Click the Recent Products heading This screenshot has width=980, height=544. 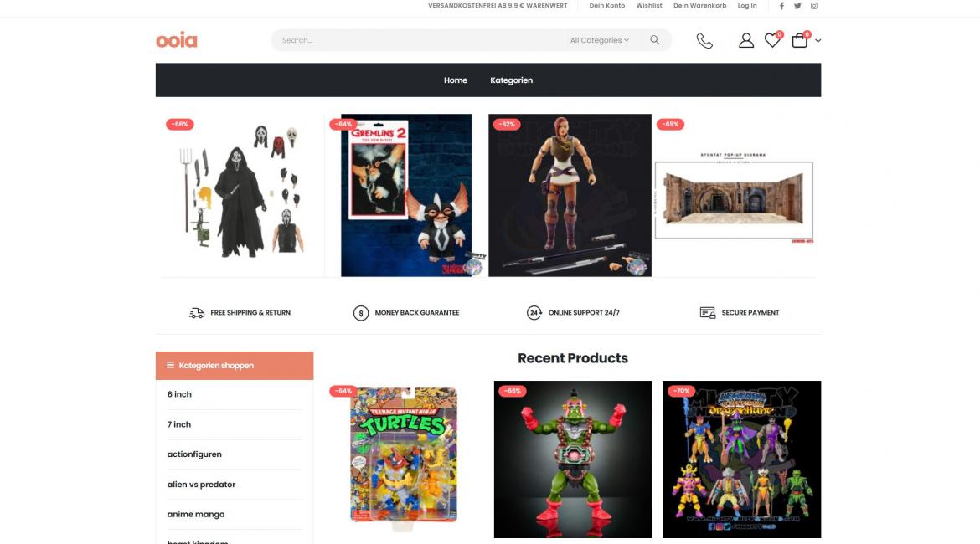572,358
